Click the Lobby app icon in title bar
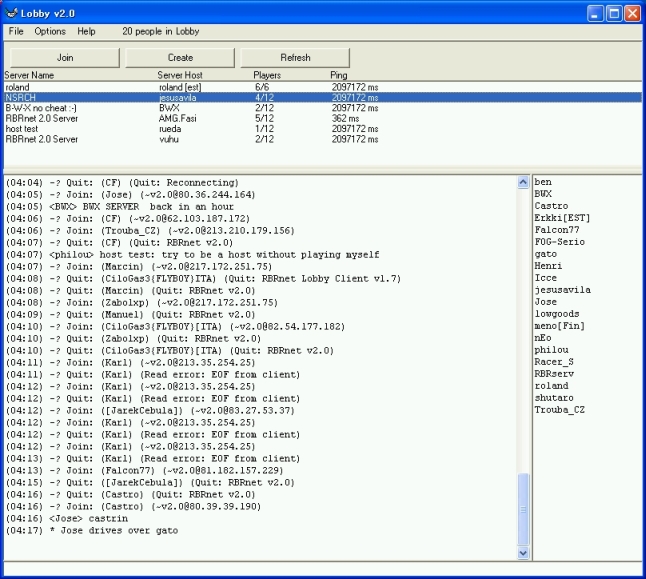This screenshot has height=579, width=646. (11, 12)
